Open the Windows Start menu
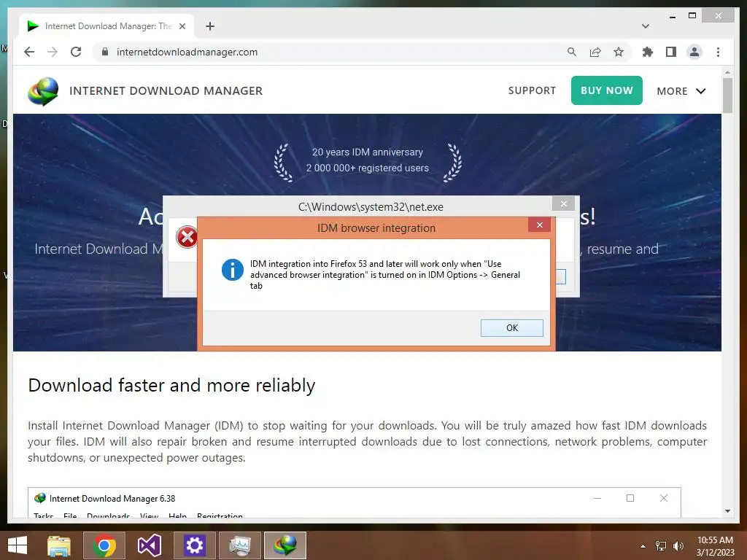 pos(18,545)
